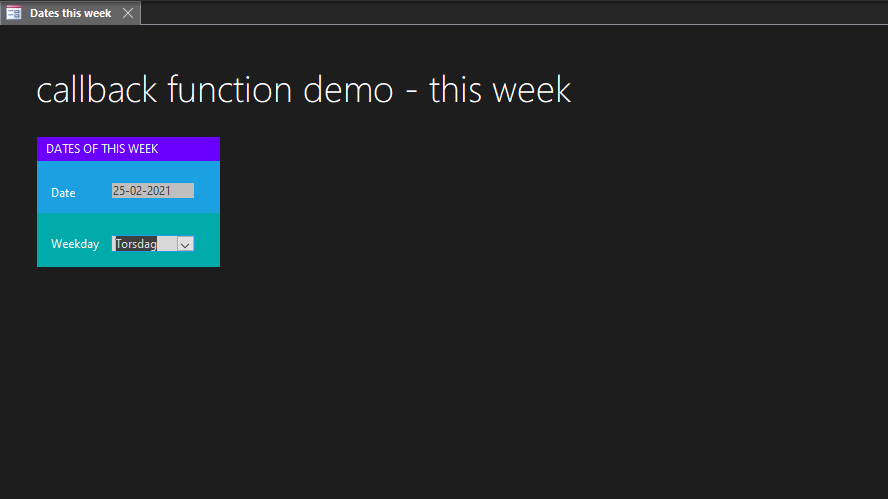The height and width of the screenshot is (499, 888).
Task: Click the empty tab strip area
Action: (500, 12)
